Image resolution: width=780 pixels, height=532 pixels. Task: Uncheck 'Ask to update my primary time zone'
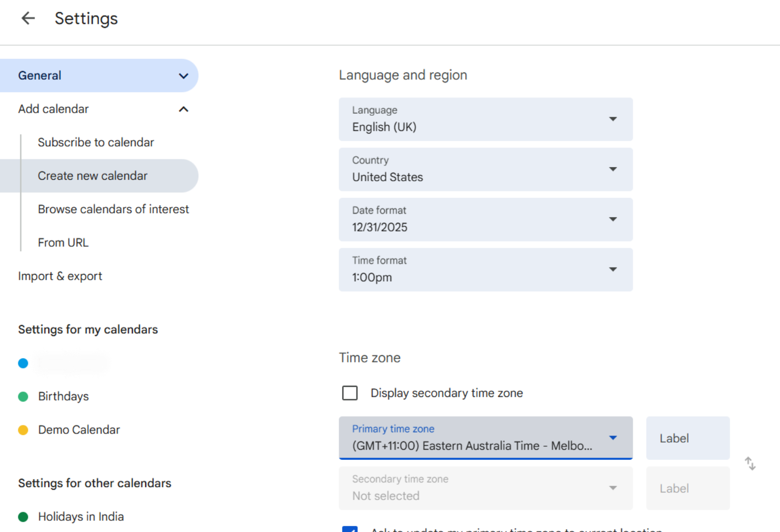pyautogui.click(x=350, y=530)
